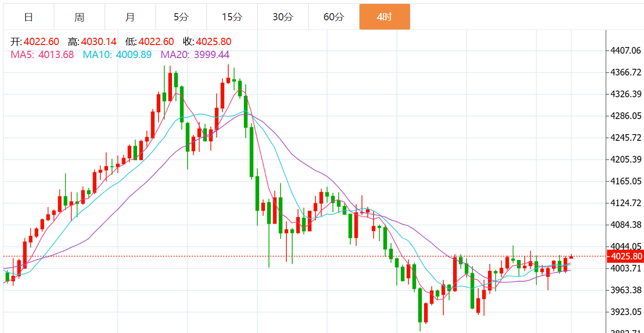
Task: Click the 4003.71 price axis label
Action: [627, 268]
